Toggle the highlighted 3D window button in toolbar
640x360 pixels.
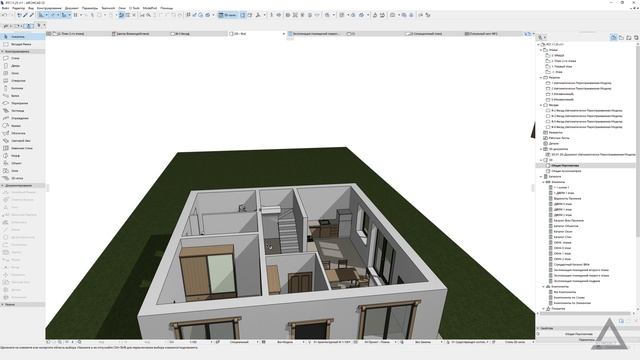tap(227, 15)
